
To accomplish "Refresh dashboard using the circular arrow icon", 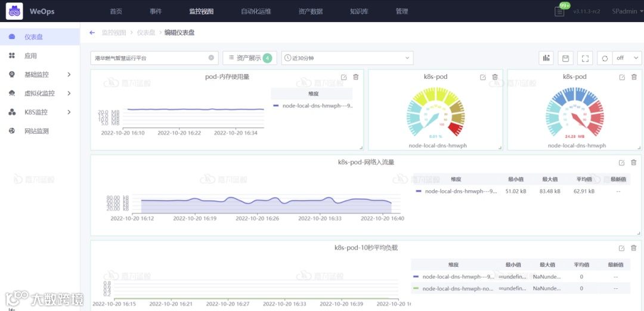I will coord(605,58).
